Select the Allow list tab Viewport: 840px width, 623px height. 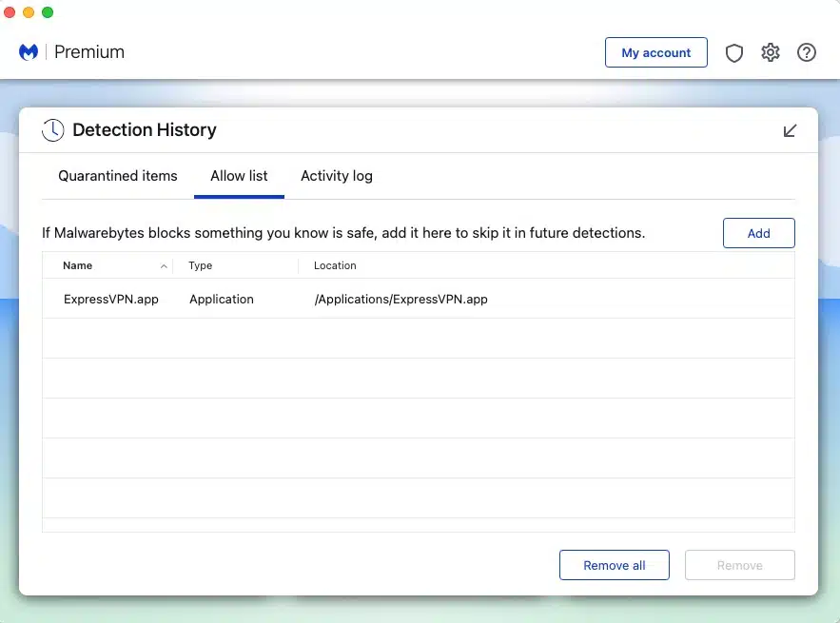click(x=239, y=176)
